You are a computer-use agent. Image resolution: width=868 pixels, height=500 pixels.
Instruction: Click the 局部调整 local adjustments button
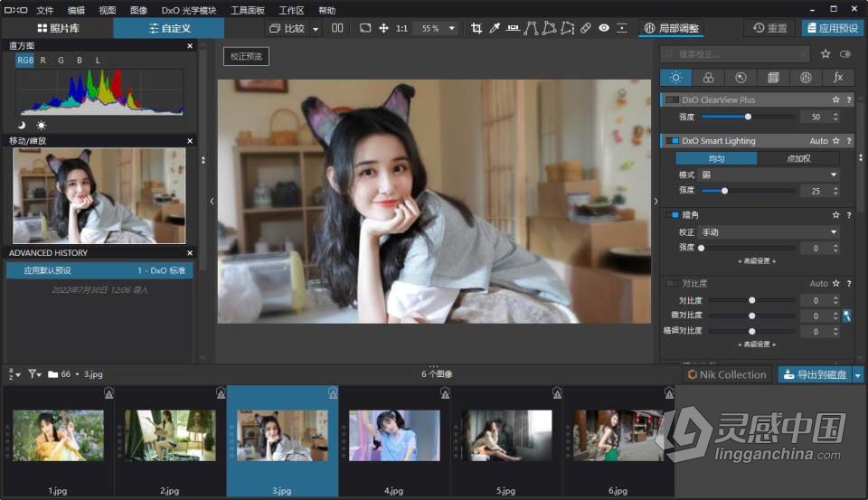(x=672, y=28)
